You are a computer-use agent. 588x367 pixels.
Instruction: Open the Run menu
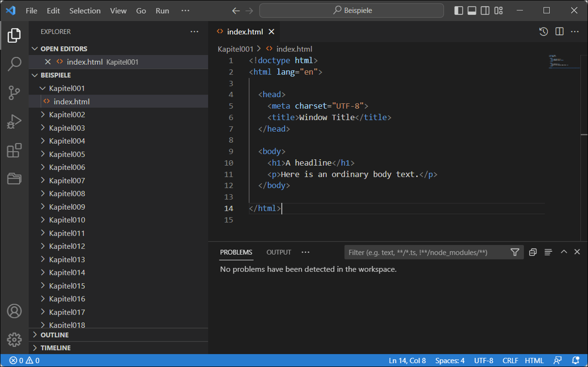point(162,10)
